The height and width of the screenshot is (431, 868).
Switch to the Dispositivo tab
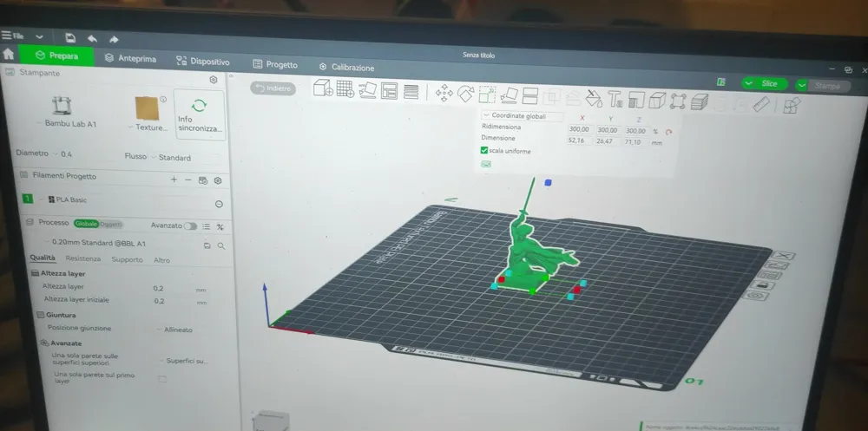pos(202,62)
